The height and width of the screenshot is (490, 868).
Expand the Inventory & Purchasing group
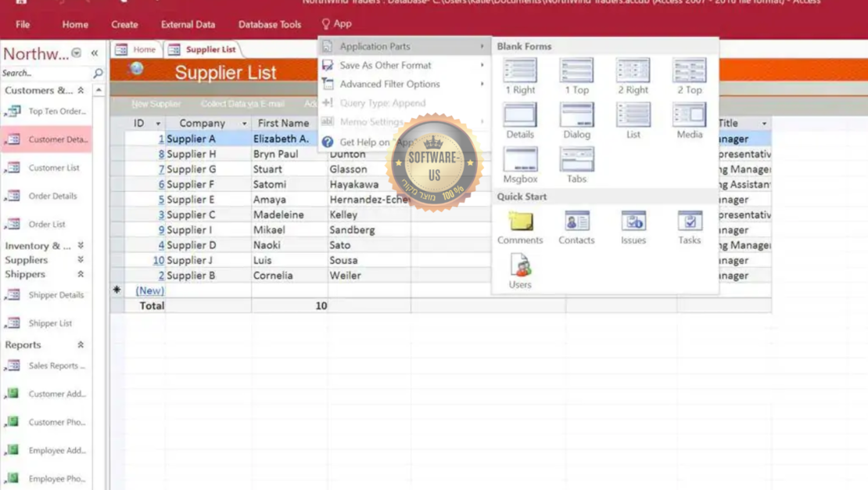(81, 246)
